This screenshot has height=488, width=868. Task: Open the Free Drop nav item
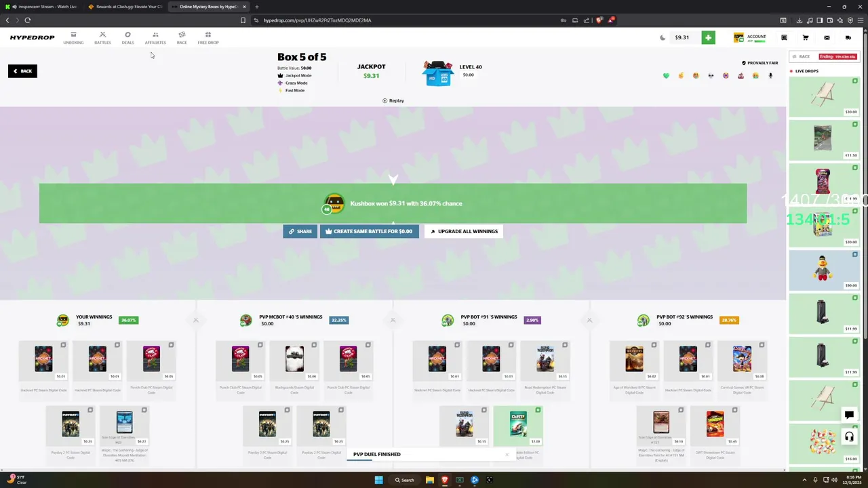click(208, 38)
